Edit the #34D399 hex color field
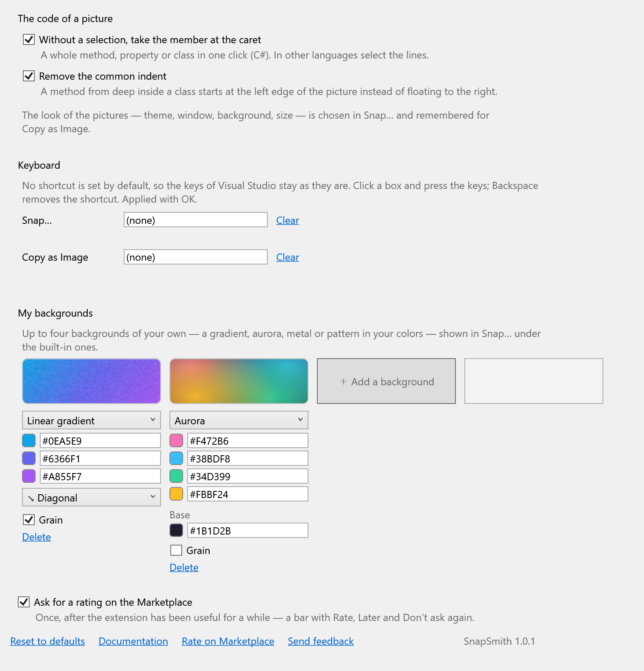 point(248,476)
